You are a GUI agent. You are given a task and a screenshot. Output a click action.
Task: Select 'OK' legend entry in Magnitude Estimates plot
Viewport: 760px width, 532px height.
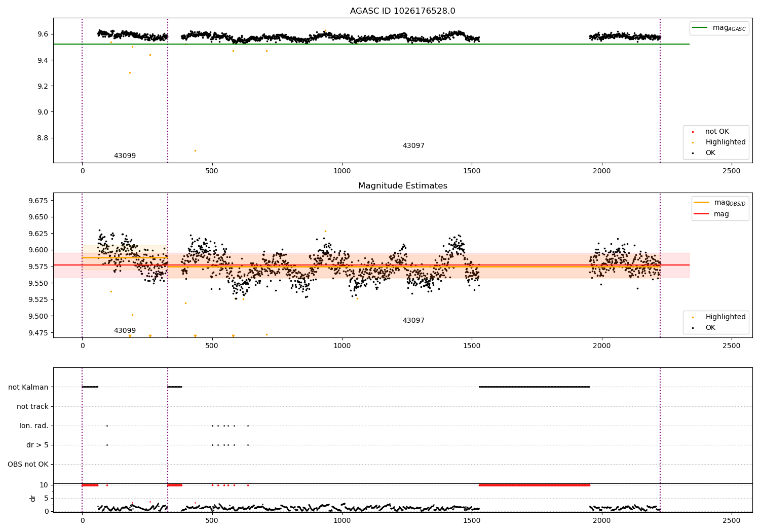click(704, 328)
